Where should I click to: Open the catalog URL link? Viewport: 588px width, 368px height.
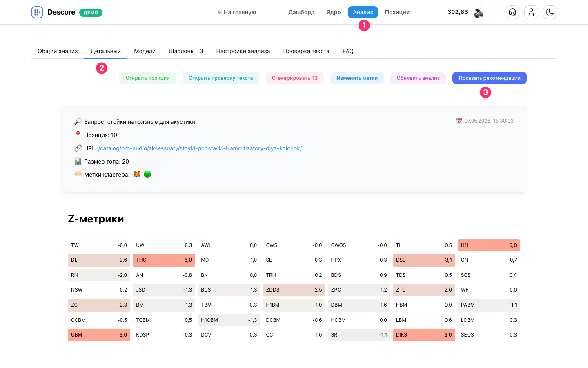click(200, 148)
